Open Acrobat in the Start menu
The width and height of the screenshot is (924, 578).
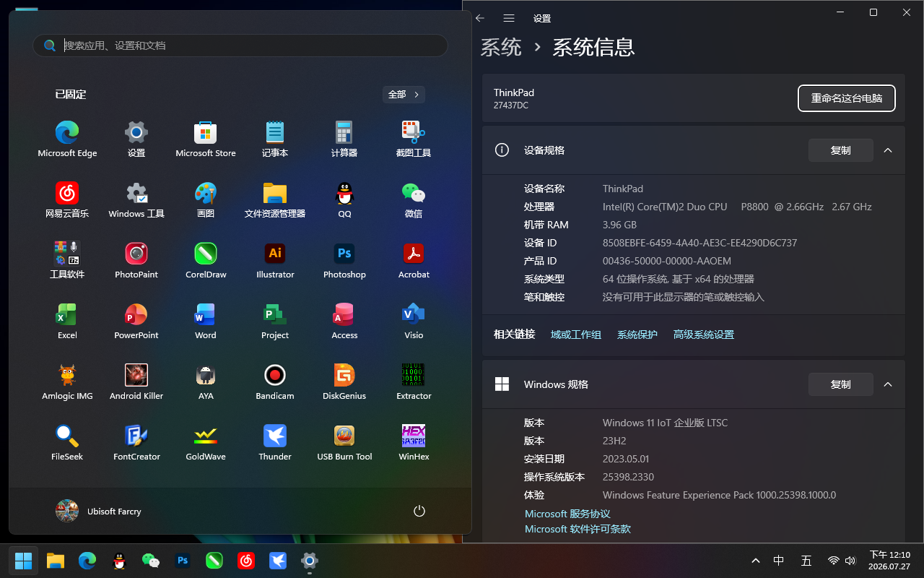pos(414,260)
